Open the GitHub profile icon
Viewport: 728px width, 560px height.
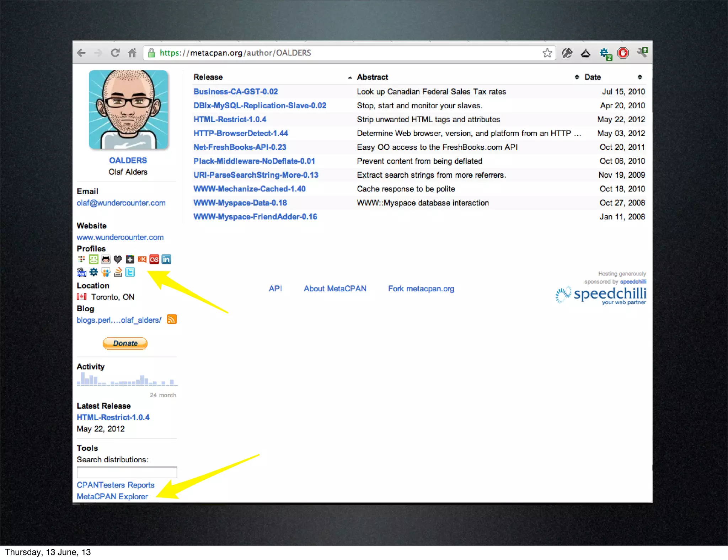click(106, 259)
